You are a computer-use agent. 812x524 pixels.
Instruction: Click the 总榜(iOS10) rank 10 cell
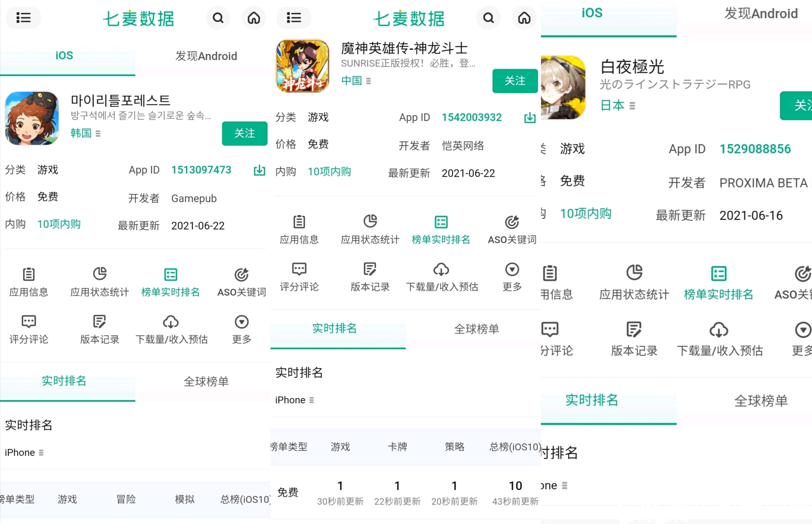coord(515,492)
